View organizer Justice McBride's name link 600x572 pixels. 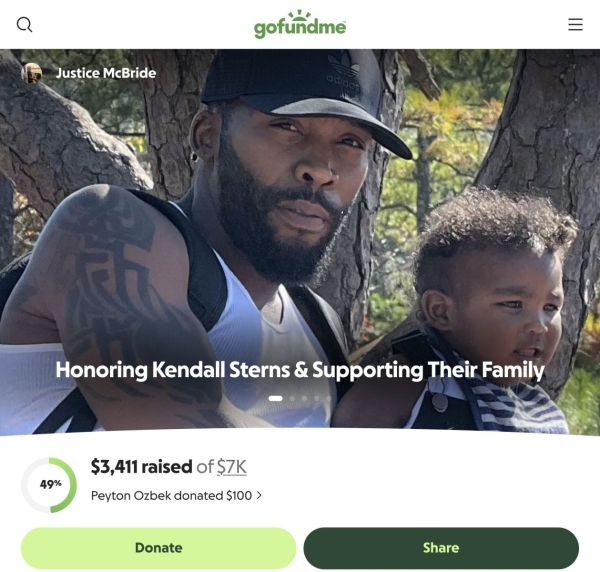pyautogui.click(x=106, y=73)
